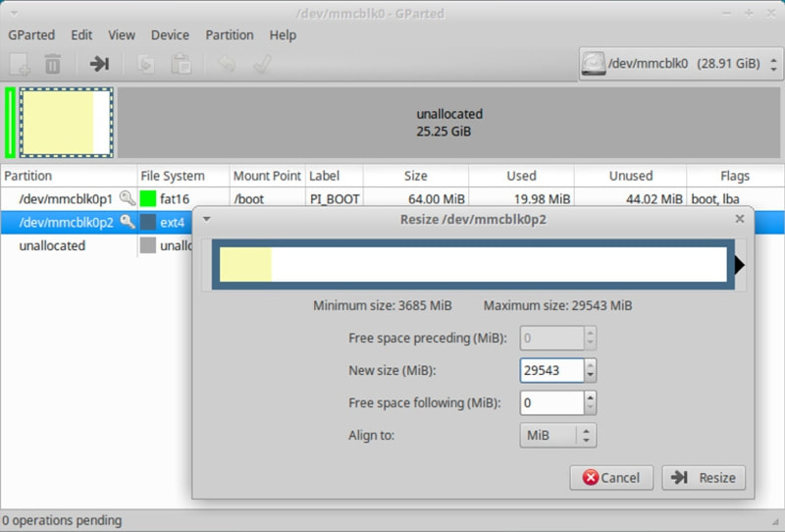Open the Partition menu
Viewport: 785px width, 532px height.
[x=230, y=35]
